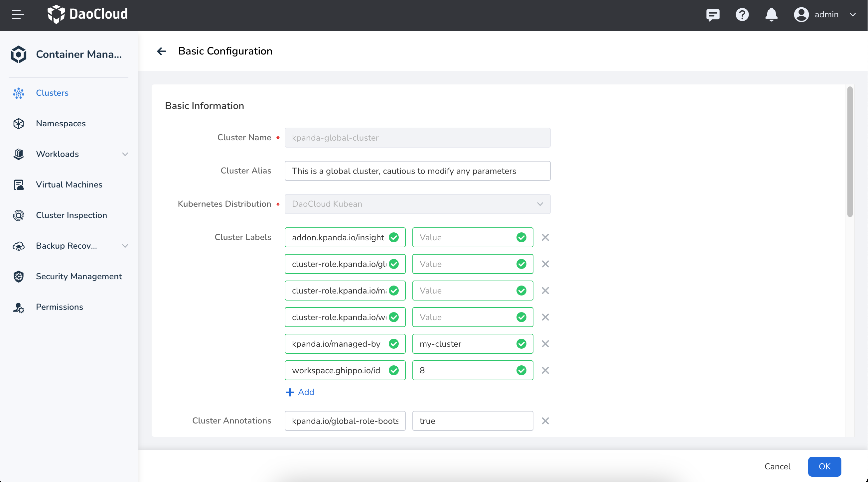Image resolution: width=868 pixels, height=482 pixels.
Task: Click the hamburger menu icon
Action: [x=18, y=15]
